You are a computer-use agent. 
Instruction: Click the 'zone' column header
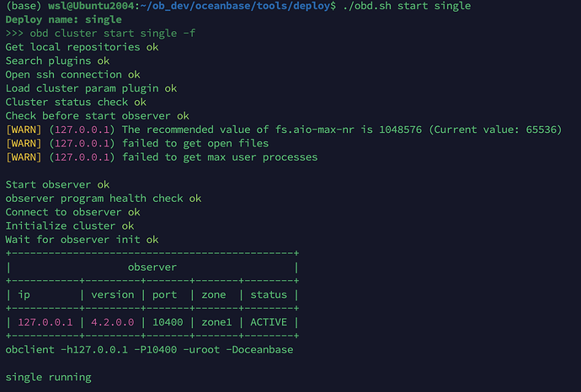(x=213, y=294)
